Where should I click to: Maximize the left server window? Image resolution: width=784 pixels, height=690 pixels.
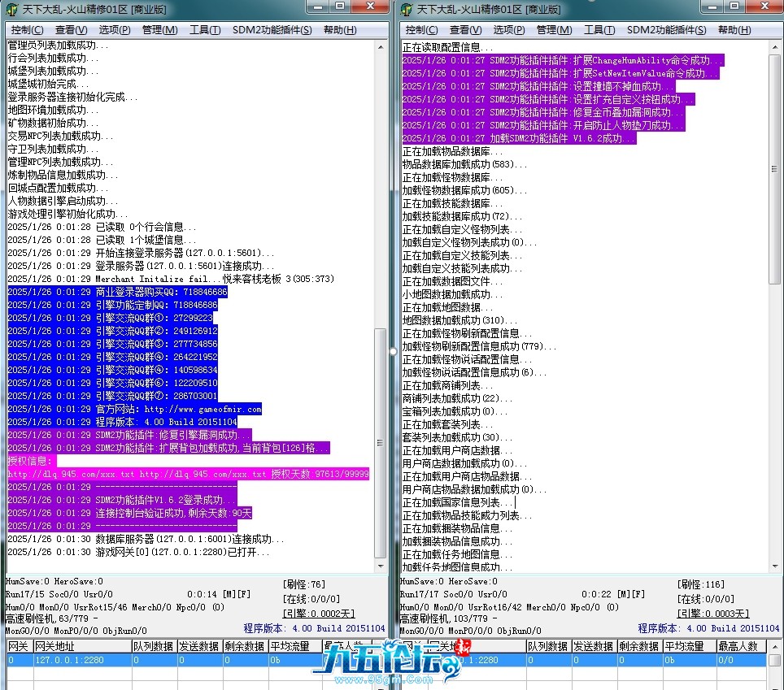tap(340, 7)
